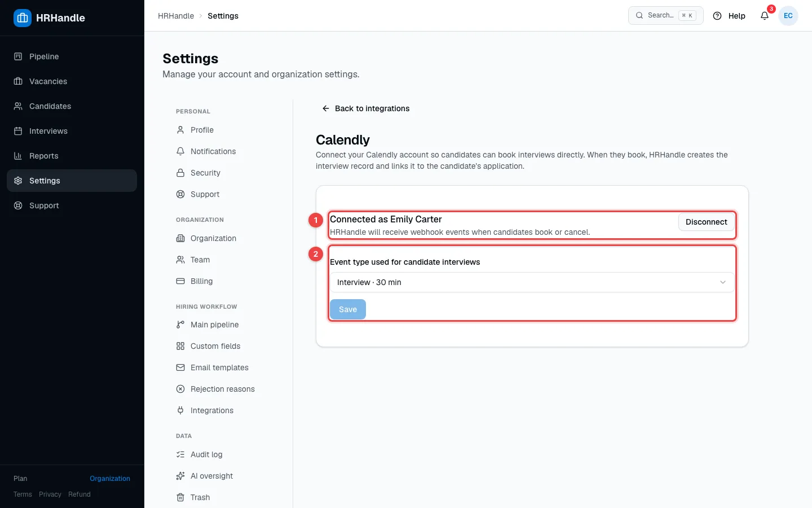The height and width of the screenshot is (508, 812).
Task: Click the Calendly heading text
Action: tap(343, 140)
